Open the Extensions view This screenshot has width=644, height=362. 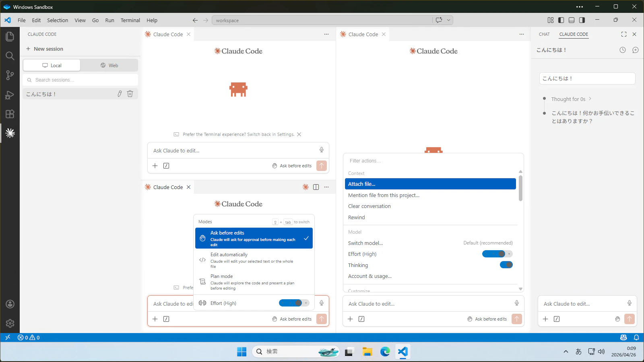[x=10, y=114]
